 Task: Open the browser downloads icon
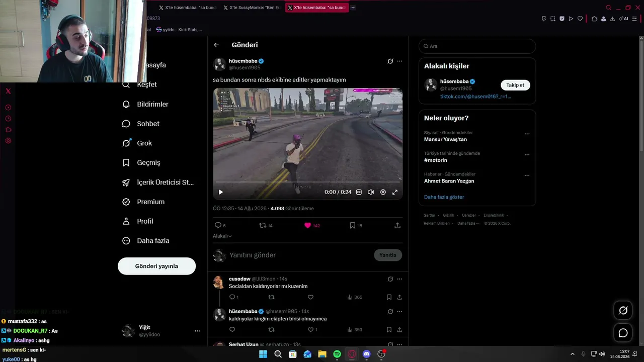pos(612,19)
